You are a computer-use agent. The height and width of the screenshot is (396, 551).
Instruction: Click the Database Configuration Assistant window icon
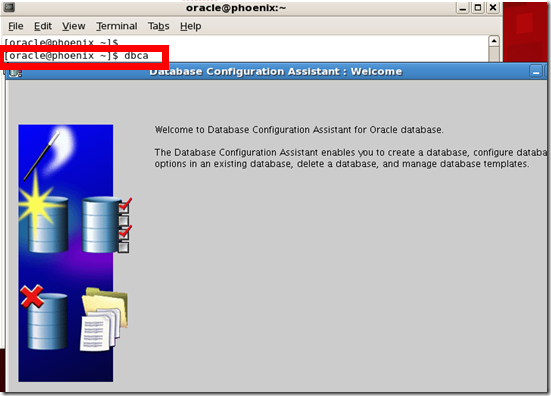point(15,72)
